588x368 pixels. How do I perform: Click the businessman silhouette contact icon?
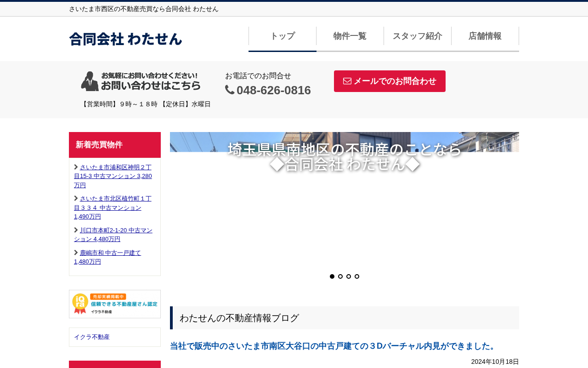click(90, 81)
